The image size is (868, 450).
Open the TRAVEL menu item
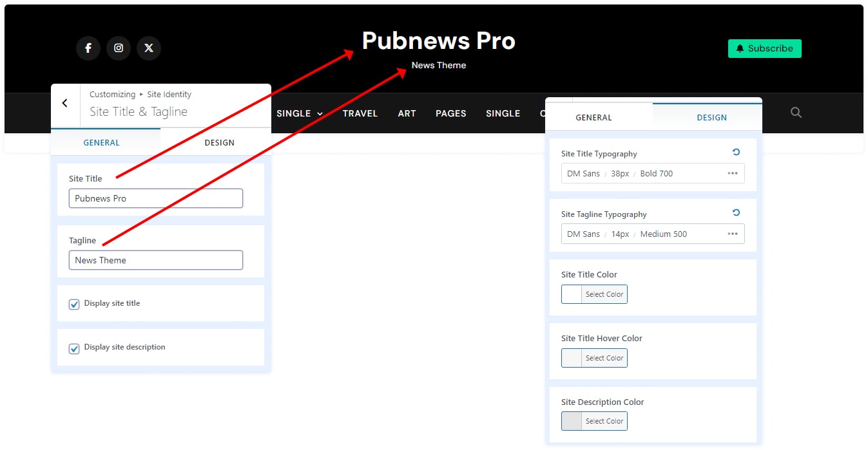(x=360, y=113)
